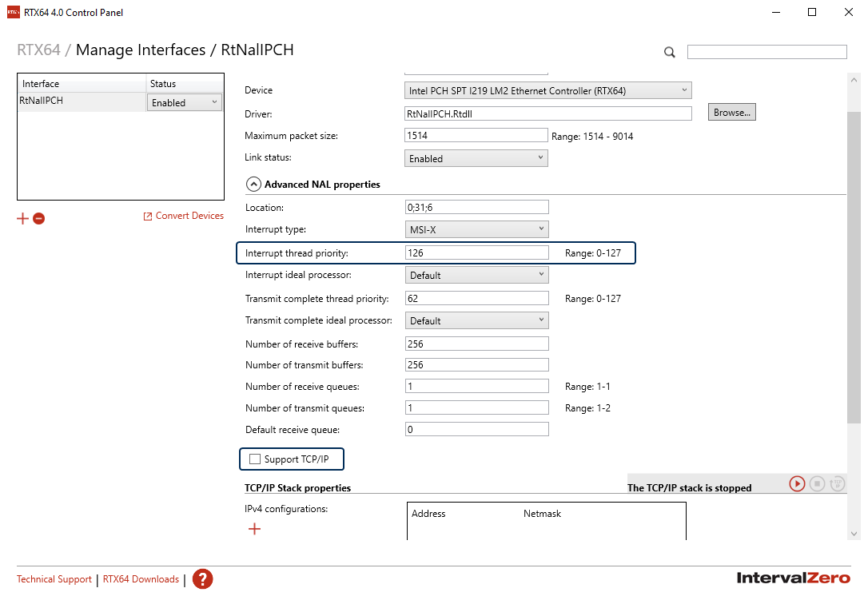The image size is (868, 608).
Task: Click the Netmask column header
Action: 542,514
